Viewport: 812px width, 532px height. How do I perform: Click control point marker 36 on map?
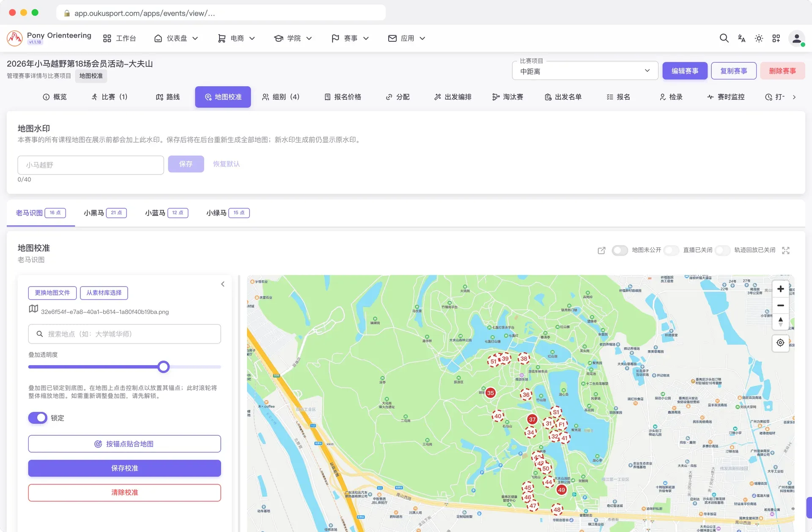(x=526, y=395)
